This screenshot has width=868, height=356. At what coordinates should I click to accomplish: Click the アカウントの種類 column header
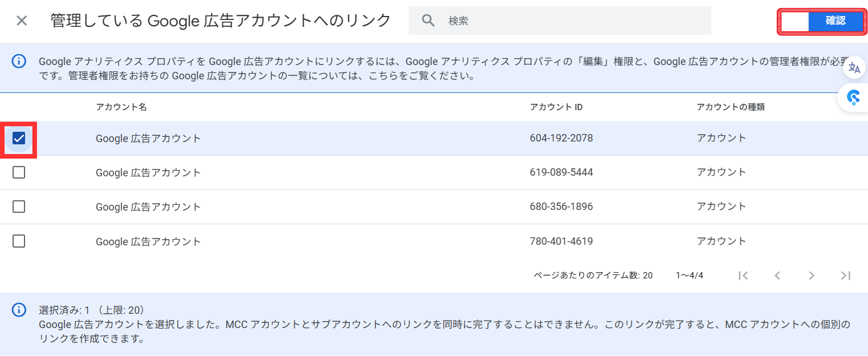tap(731, 107)
